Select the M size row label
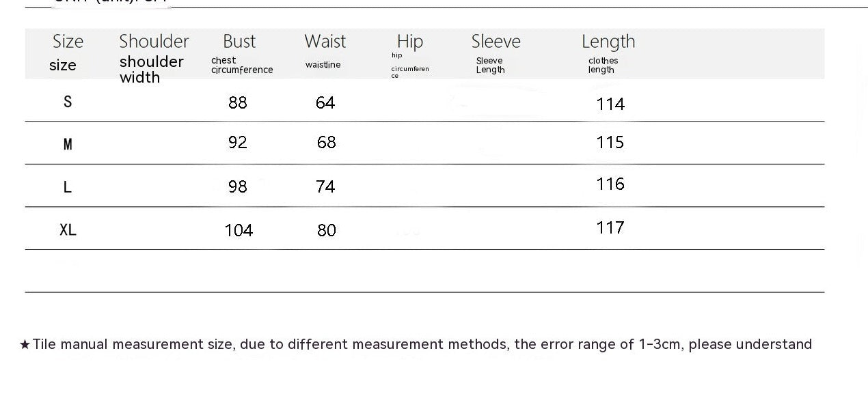The image size is (868, 394). point(68,144)
